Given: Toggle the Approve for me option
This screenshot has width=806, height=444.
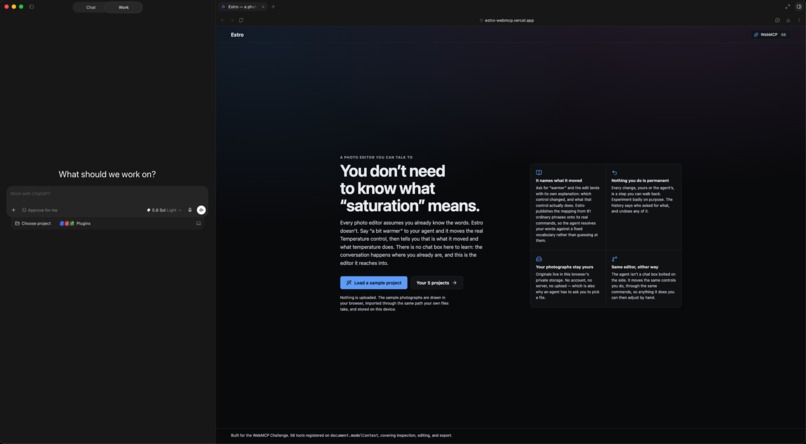Looking at the screenshot, I should point(40,210).
